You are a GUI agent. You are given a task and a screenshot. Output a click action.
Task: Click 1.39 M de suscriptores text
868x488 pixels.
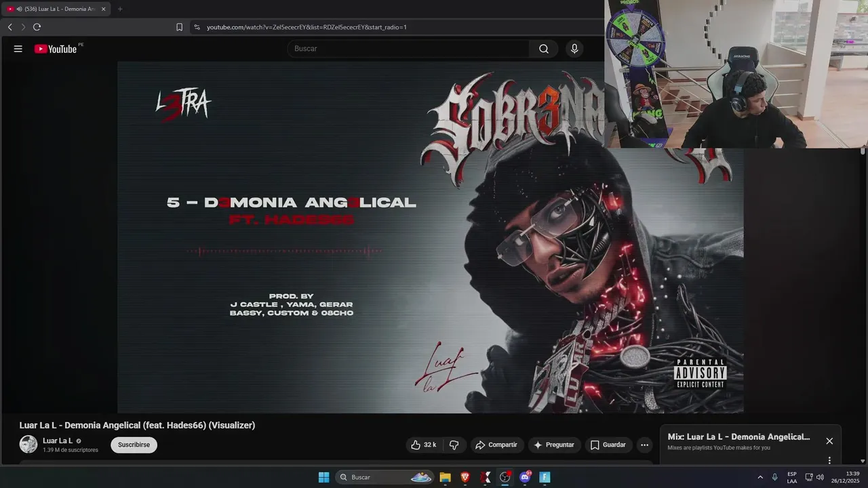pyautogui.click(x=71, y=450)
